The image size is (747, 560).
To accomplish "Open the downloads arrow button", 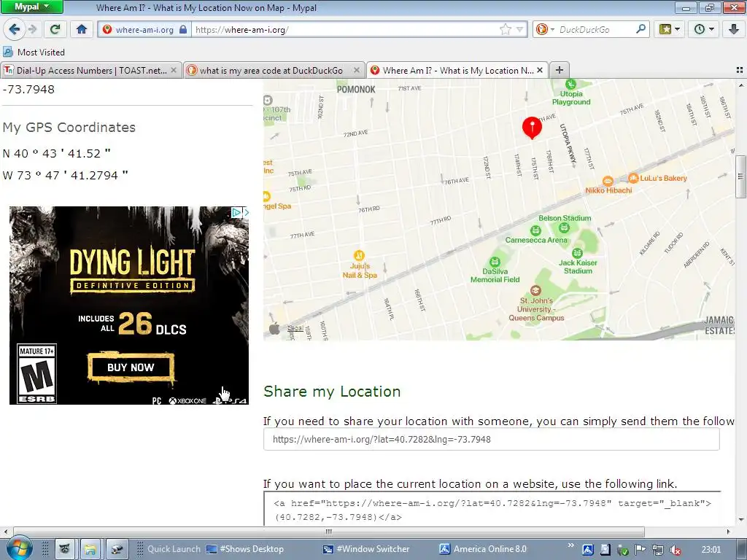I will (x=734, y=29).
